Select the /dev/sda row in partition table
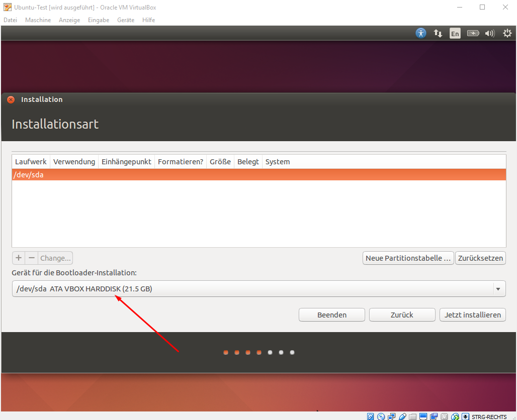The image size is (517, 420). pyautogui.click(x=258, y=175)
